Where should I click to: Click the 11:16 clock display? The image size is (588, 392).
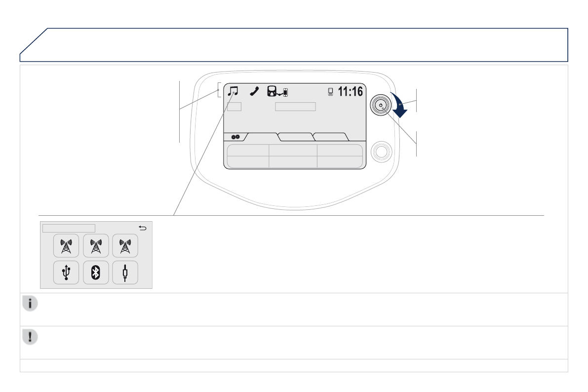[x=350, y=91]
